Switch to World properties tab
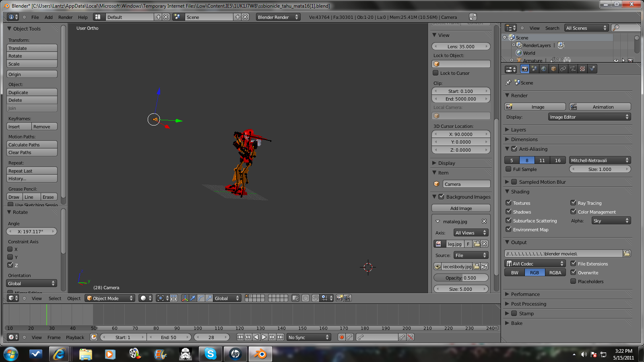 click(544, 68)
